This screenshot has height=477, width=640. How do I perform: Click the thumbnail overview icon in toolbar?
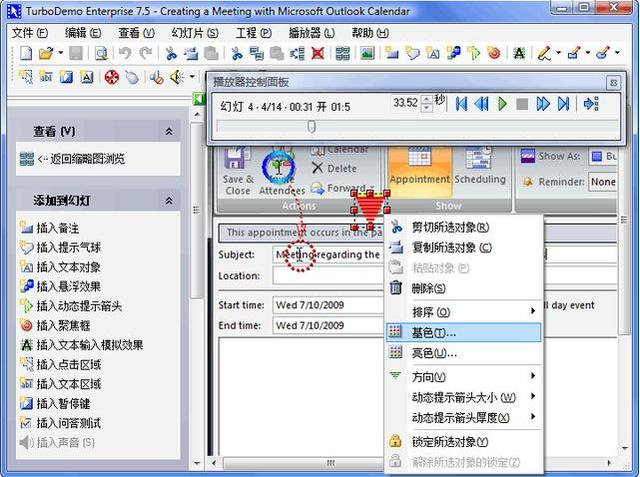point(342,53)
